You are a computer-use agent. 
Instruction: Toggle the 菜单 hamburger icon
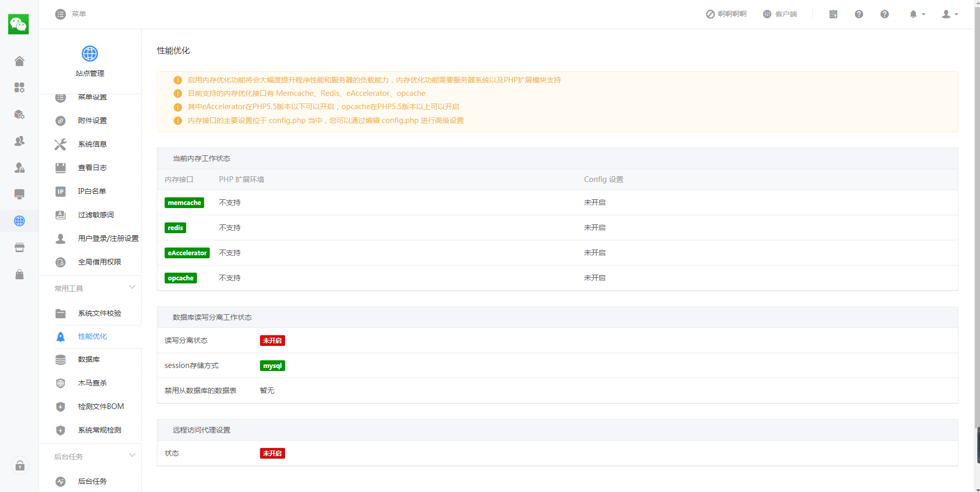(x=61, y=14)
